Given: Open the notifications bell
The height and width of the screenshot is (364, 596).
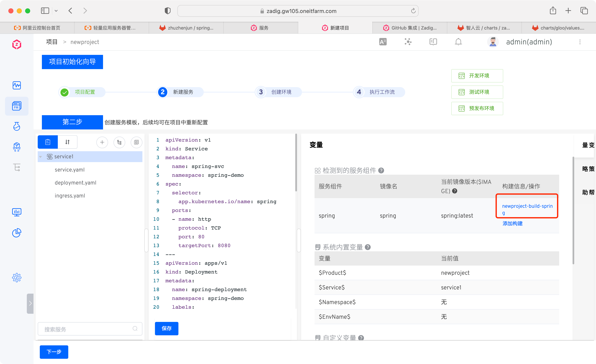Looking at the screenshot, I should (x=458, y=42).
